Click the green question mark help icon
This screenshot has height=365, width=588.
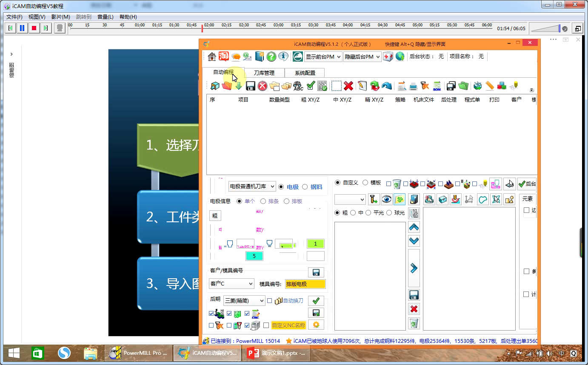click(271, 57)
